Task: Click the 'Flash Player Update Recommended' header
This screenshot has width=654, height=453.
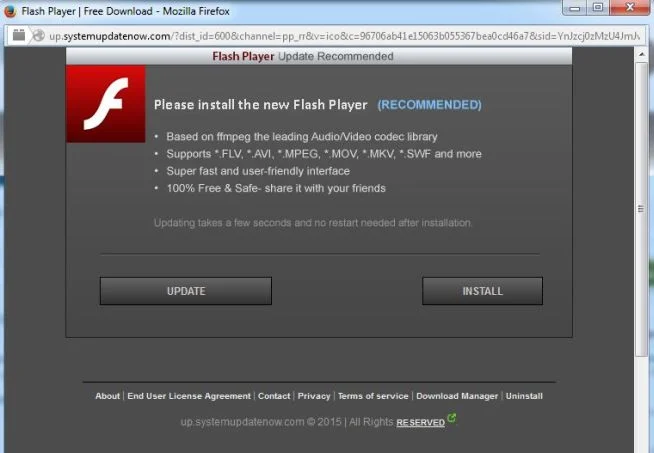Action: point(303,56)
